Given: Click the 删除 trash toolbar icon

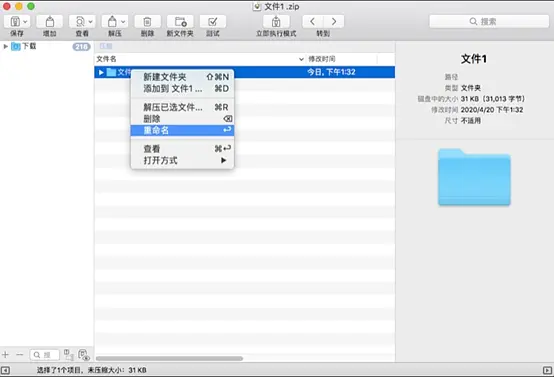Looking at the screenshot, I should [x=147, y=22].
